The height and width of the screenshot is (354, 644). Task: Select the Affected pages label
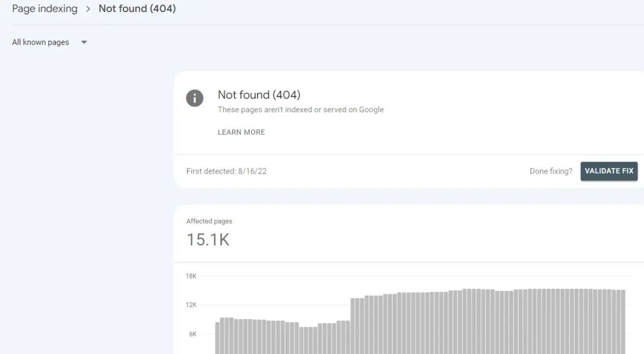[x=209, y=221]
